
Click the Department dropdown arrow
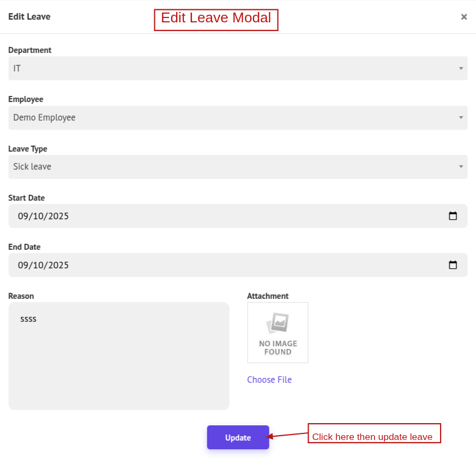click(461, 69)
